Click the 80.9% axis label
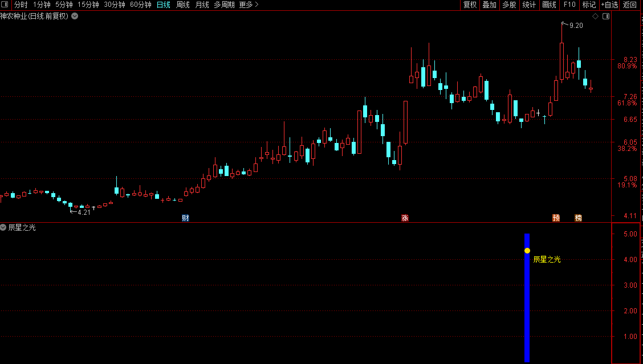Viewport: 643px width, 364px height. [x=628, y=66]
